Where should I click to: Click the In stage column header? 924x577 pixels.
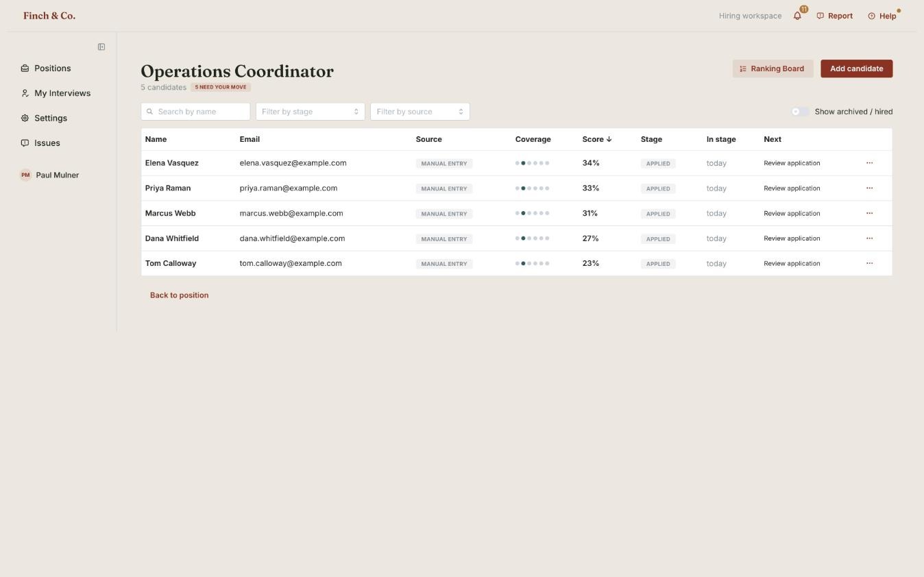pyautogui.click(x=721, y=139)
